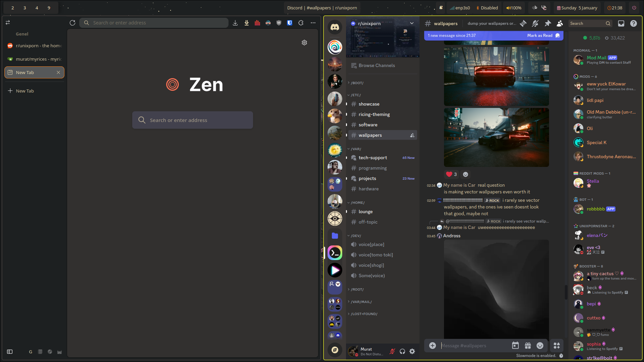Open emoji picker in message bar
Image resolution: width=644 pixels, height=362 pixels.
tap(540, 346)
